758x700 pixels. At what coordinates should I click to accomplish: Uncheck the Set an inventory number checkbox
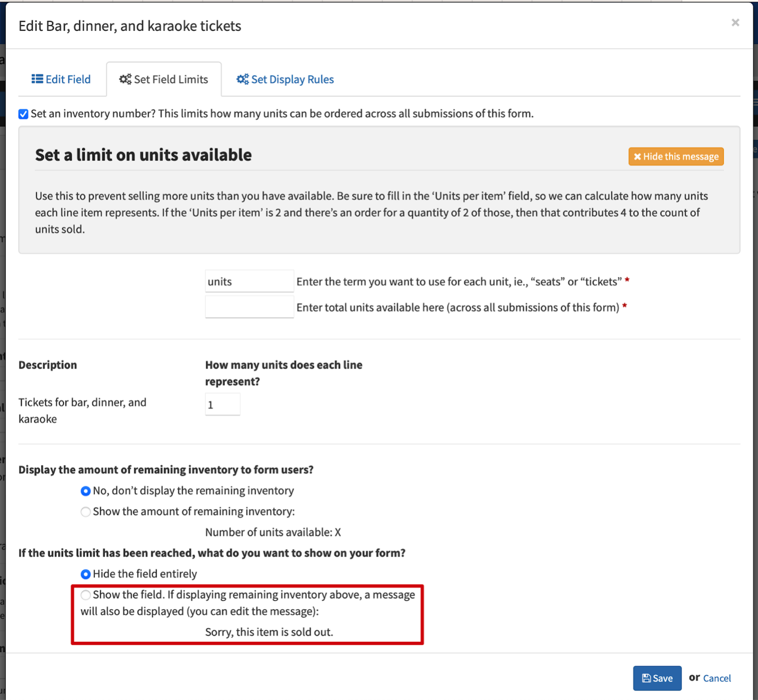[23, 114]
